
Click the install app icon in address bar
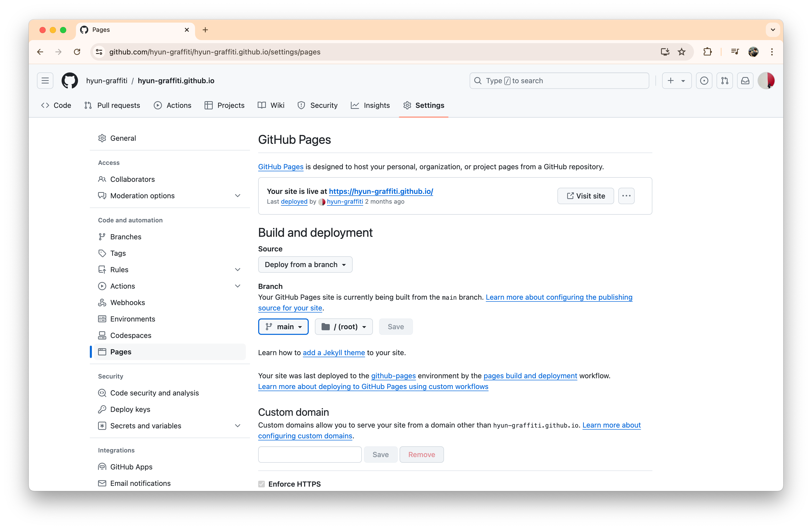(665, 52)
